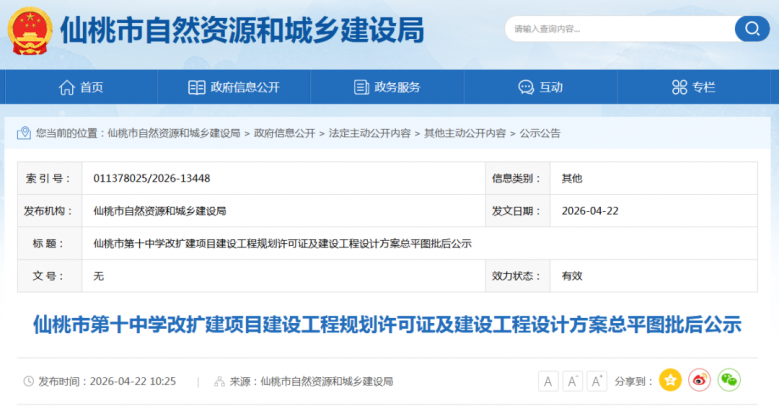Click the chat bubble icon beside 互动
This screenshot has height=406, width=779.
[525, 87]
